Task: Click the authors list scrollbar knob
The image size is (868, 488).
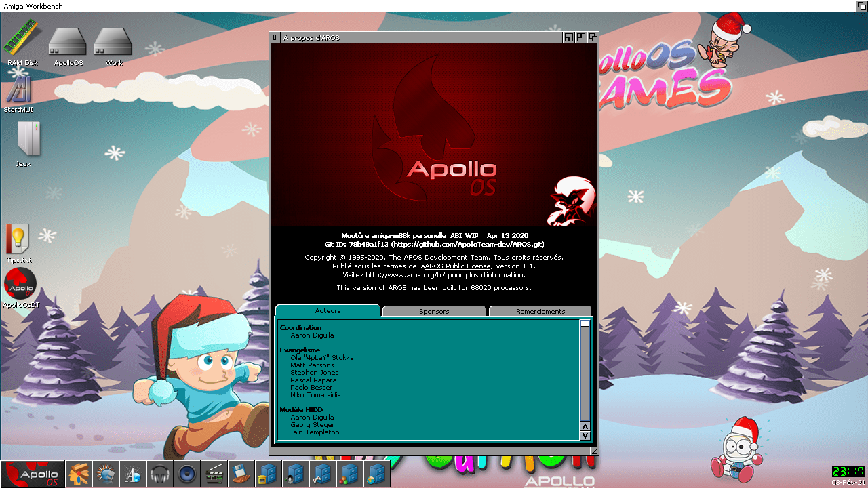Action: [585, 324]
